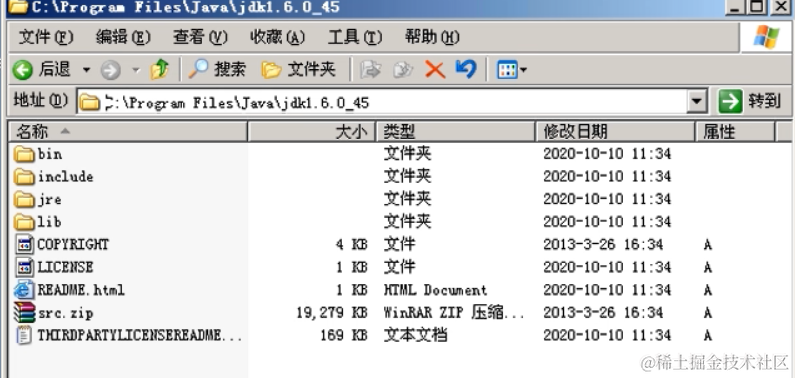
Task: Sort by 大小 column header
Action: (x=311, y=132)
